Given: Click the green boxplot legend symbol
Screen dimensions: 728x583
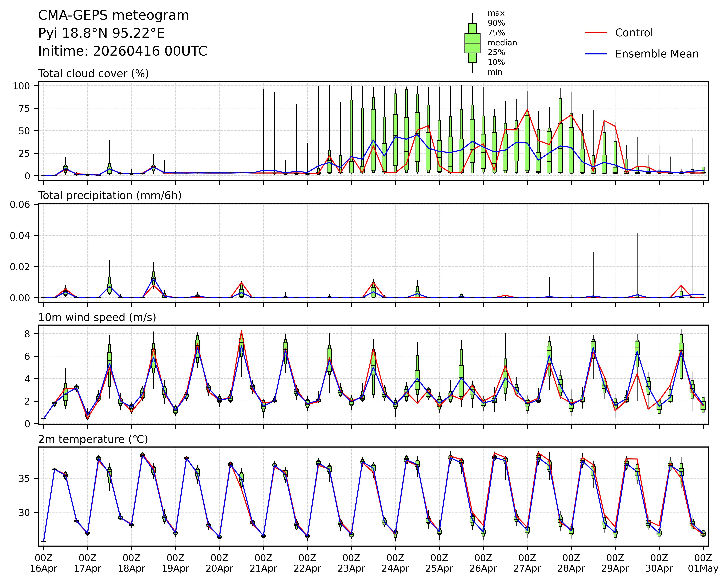Looking at the screenshot, I should [x=472, y=43].
